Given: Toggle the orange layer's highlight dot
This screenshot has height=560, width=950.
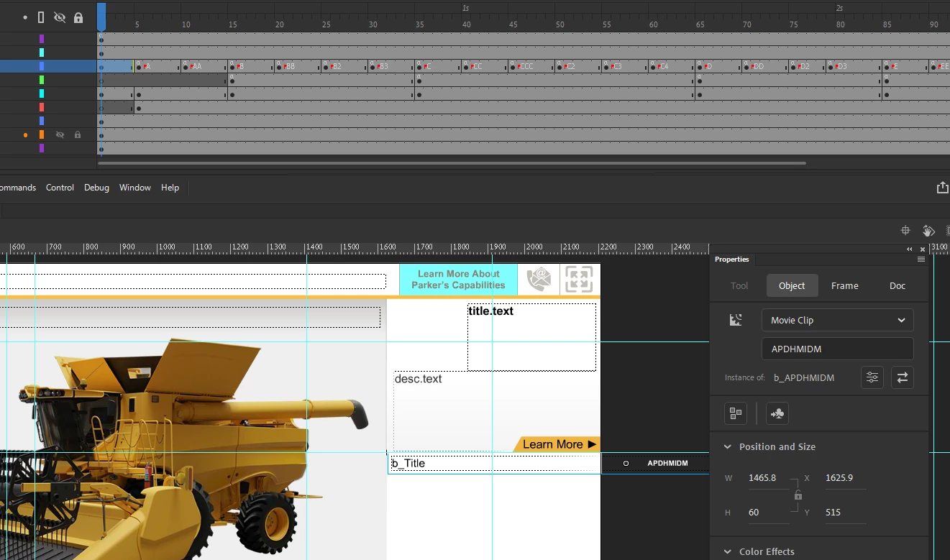Looking at the screenshot, I should [x=26, y=134].
